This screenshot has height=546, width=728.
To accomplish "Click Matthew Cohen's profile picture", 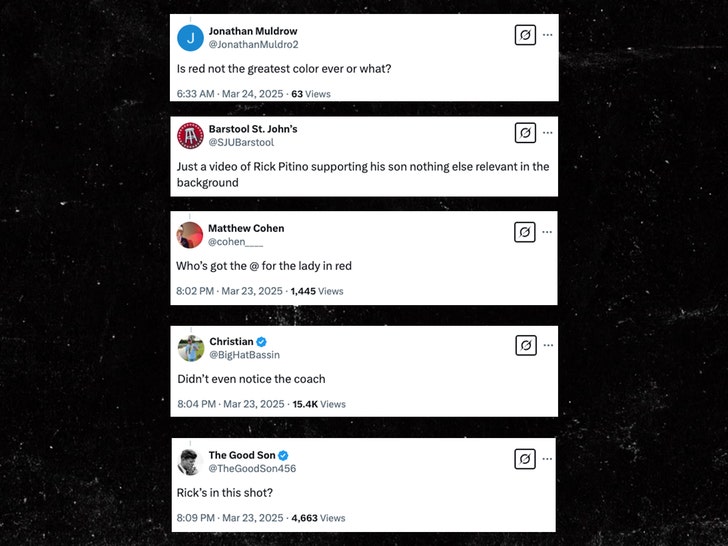I will click(190, 235).
